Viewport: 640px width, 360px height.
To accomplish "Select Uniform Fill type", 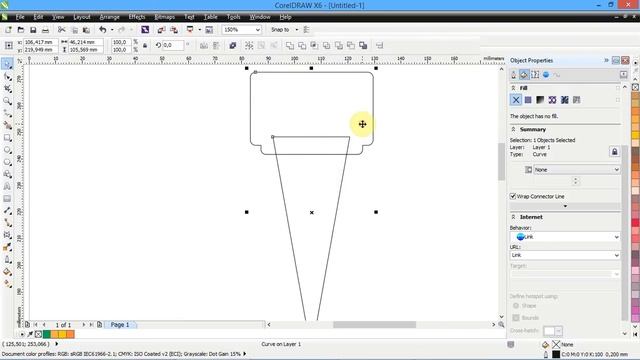I will pos(528,100).
